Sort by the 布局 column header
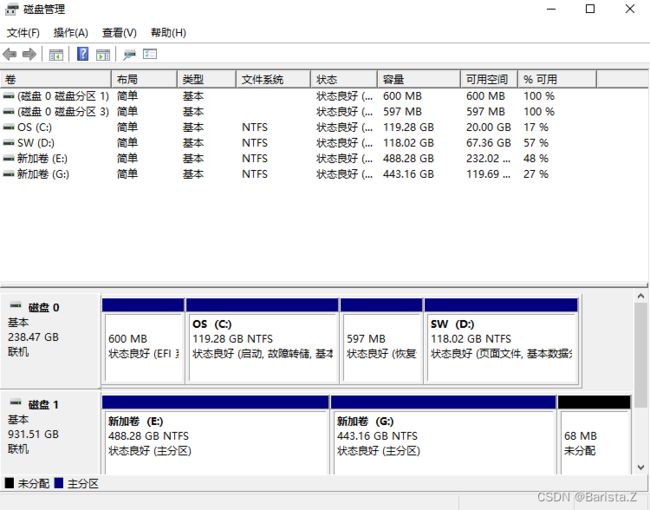Viewport: 650px width, 510px height. (145, 79)
